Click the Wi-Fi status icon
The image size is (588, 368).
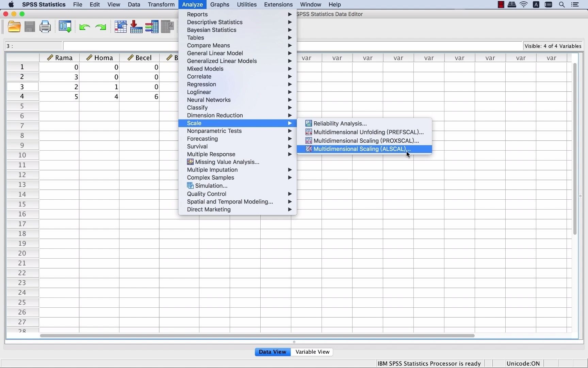click(524, 4)
